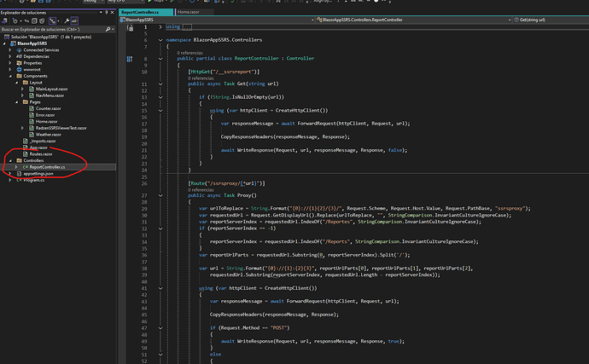Toggle auto-hide pin on Solution Explorer
589x364 pixels.
(107, 13)
